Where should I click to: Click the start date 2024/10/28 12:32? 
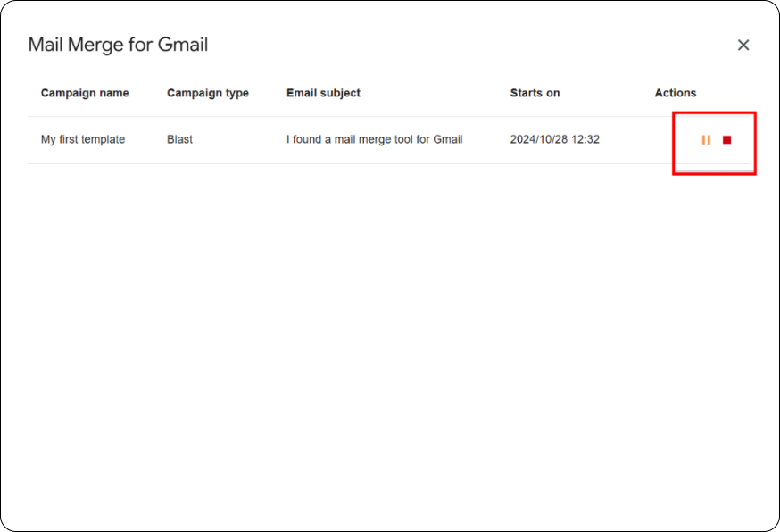click(554, 139)
